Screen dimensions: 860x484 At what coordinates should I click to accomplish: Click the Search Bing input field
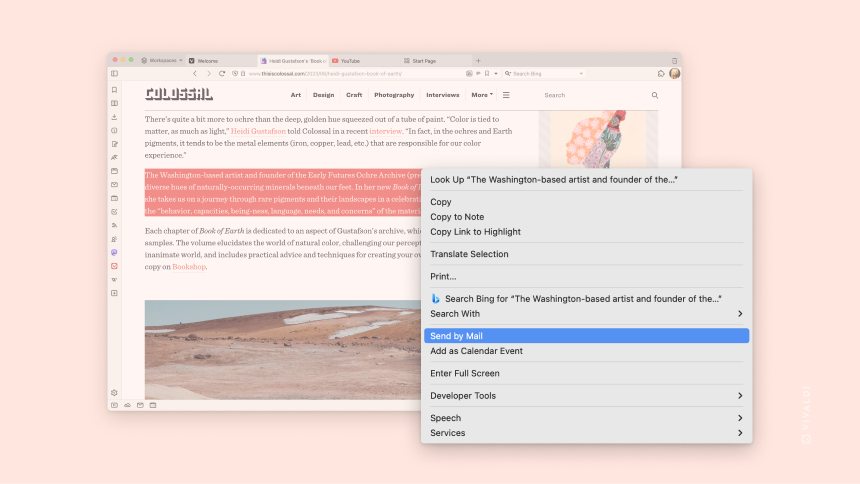tap(543, 74)
